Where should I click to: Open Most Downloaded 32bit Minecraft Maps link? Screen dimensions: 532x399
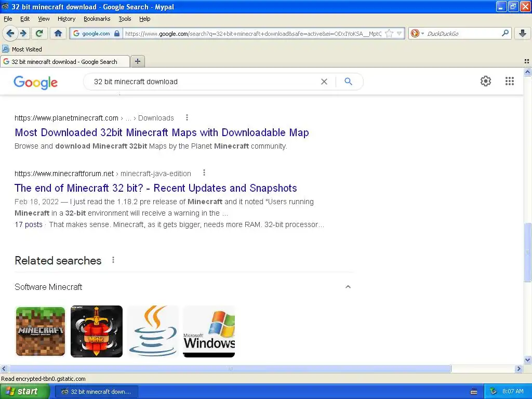click(162, 132)
